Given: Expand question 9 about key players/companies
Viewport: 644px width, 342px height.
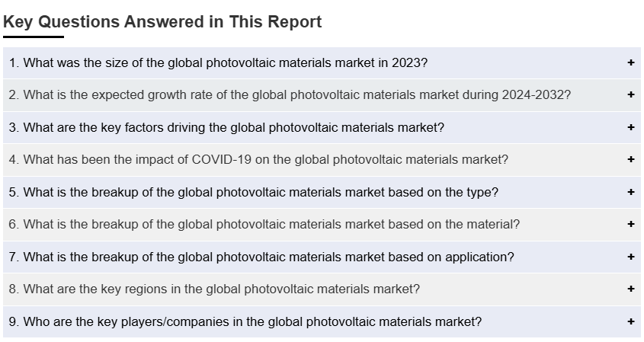Looking at the screenshot, I should [245, 322].
